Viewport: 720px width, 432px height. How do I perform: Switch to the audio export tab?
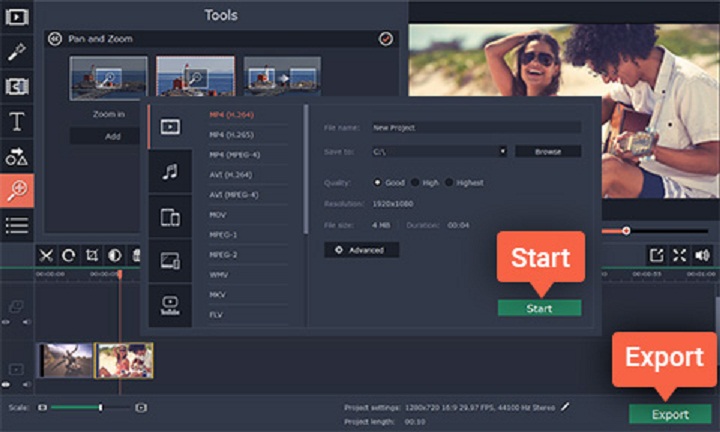(x=170, y=172)
